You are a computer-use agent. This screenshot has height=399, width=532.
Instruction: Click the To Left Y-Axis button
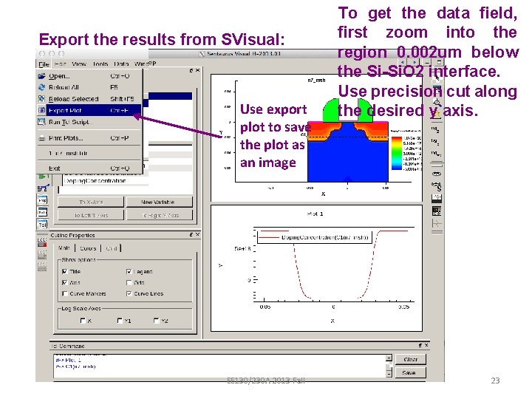pyautogui.click(x=91, y=215)
